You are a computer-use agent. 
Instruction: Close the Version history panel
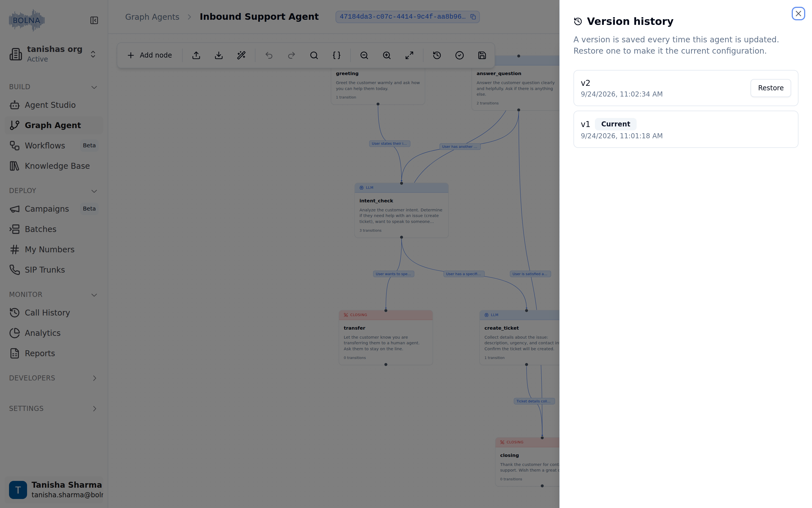pyautogui.click(x=798, y=14)
